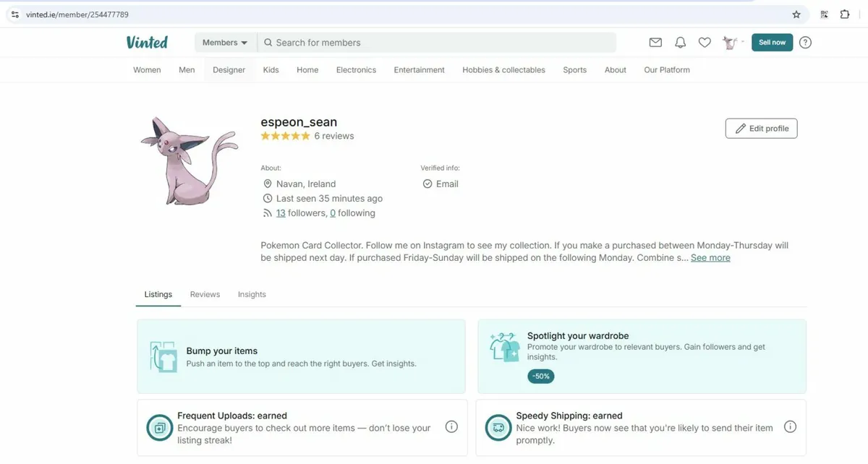Click the five-star rating
Viewport: 868px width, 464px height.
tap(285, 136)
